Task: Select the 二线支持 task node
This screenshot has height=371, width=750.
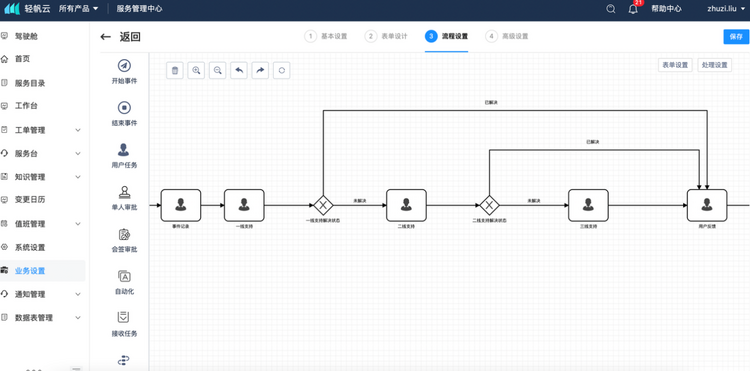Action: [406, 206]
